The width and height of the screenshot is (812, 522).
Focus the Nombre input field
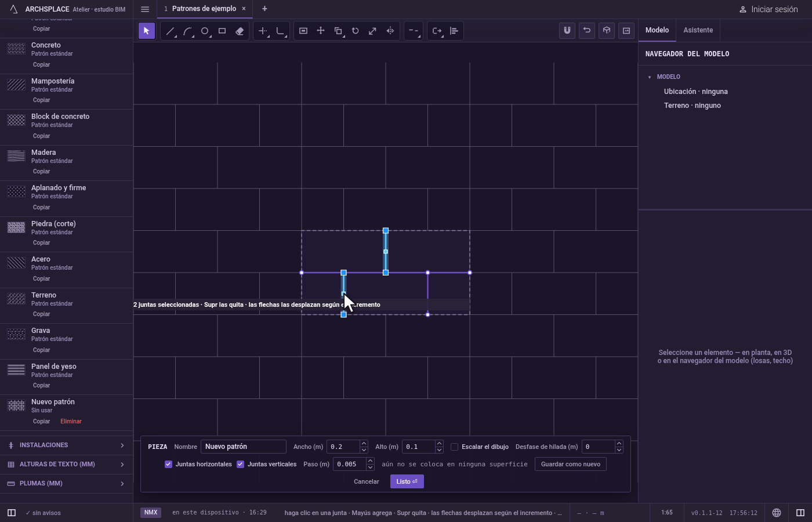(244, 447)
